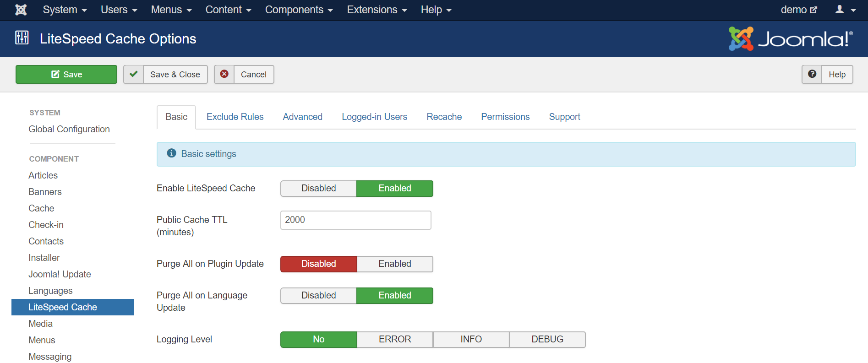Set Logging Level to INFO
Screen dimensions: 868x363
pyautogui.click(x=471, y=339)
